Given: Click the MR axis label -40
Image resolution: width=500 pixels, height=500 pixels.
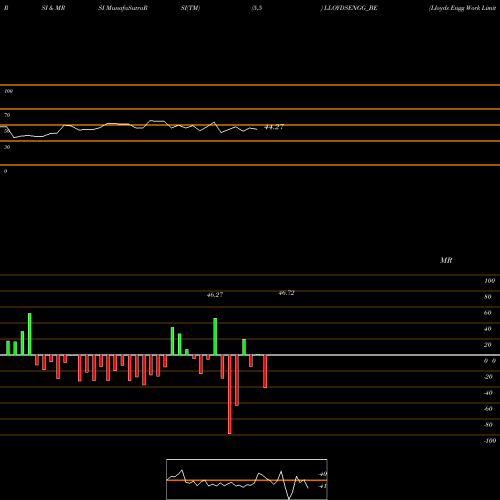Looking at the screenshot, I should click(488, 393).
